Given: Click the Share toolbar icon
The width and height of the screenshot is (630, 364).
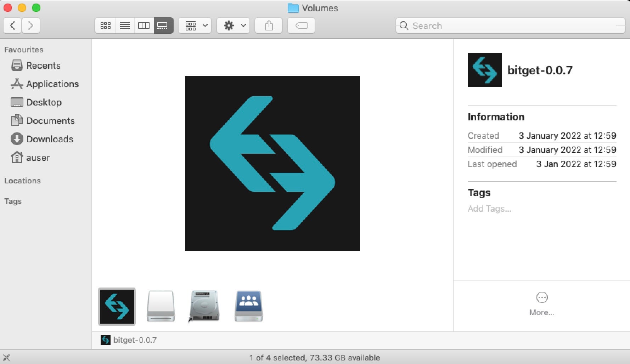Looking at the screenshot, I should [x=269, y=25].
